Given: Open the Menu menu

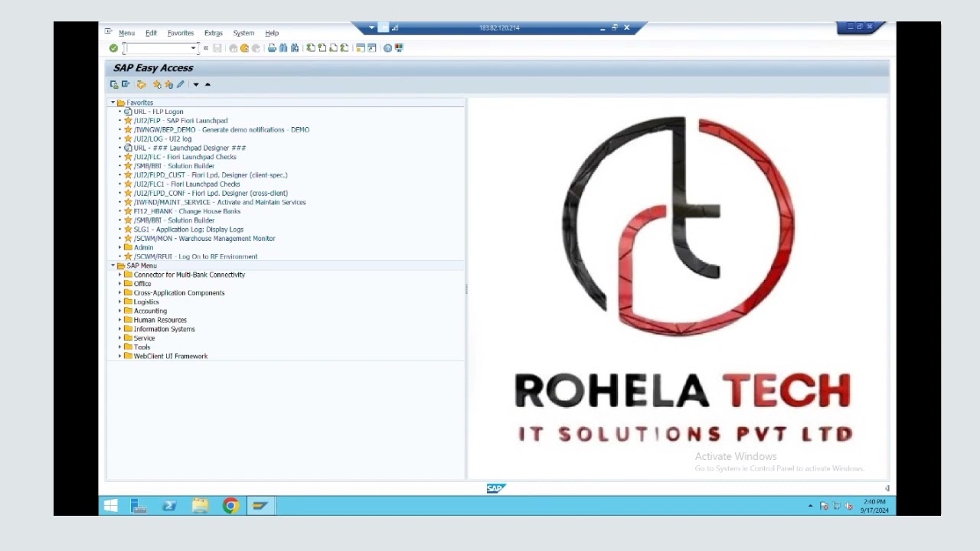Looking at the screenshot, I should point(126,33).
